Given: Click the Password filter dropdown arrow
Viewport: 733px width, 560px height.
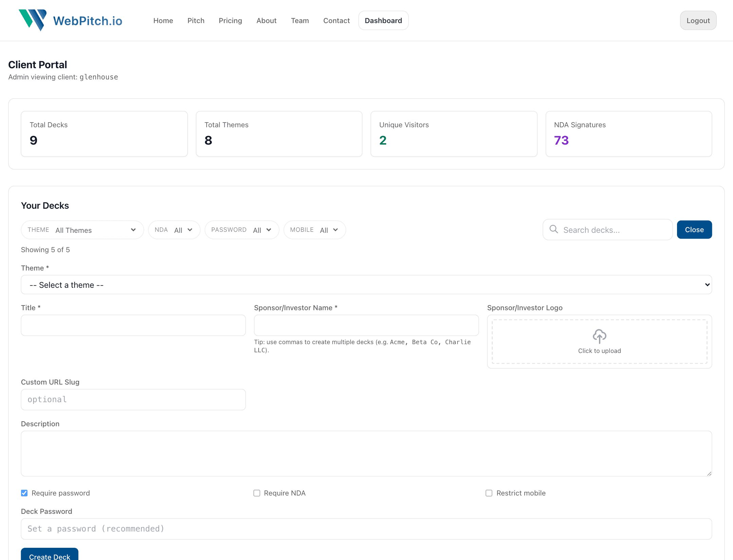Looking at the screenshot, I should tap(269, 230).
